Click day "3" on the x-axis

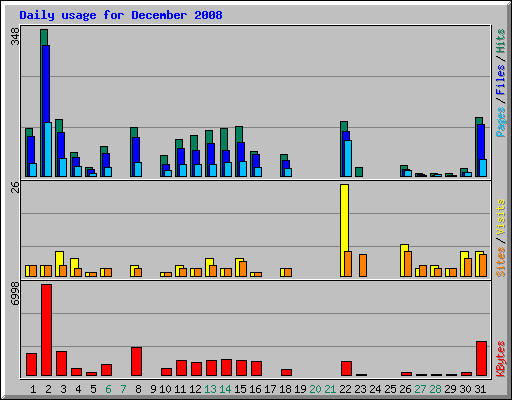pyautogui.click(x=63, y=389)
